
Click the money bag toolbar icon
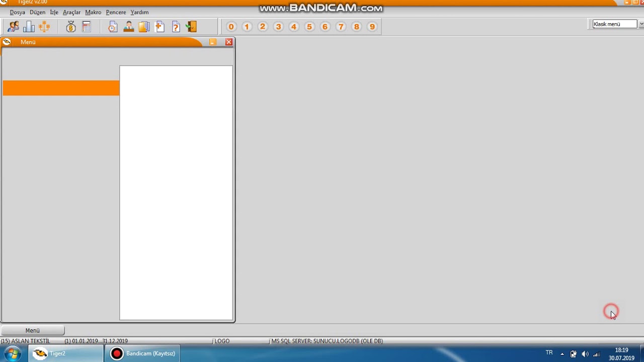tap(71, 27)
